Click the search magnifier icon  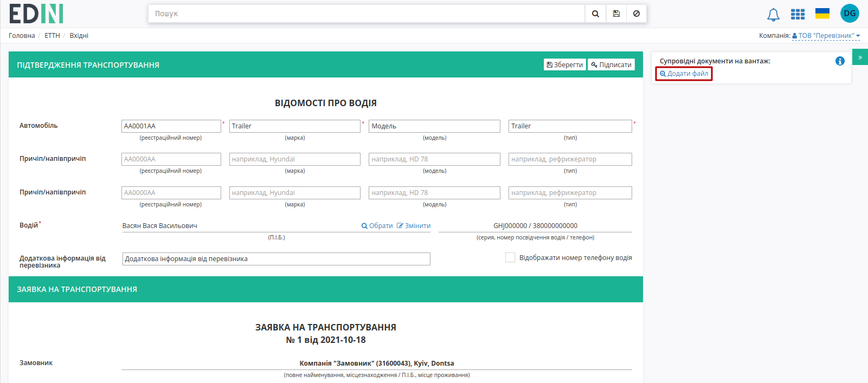coord(595,14)
